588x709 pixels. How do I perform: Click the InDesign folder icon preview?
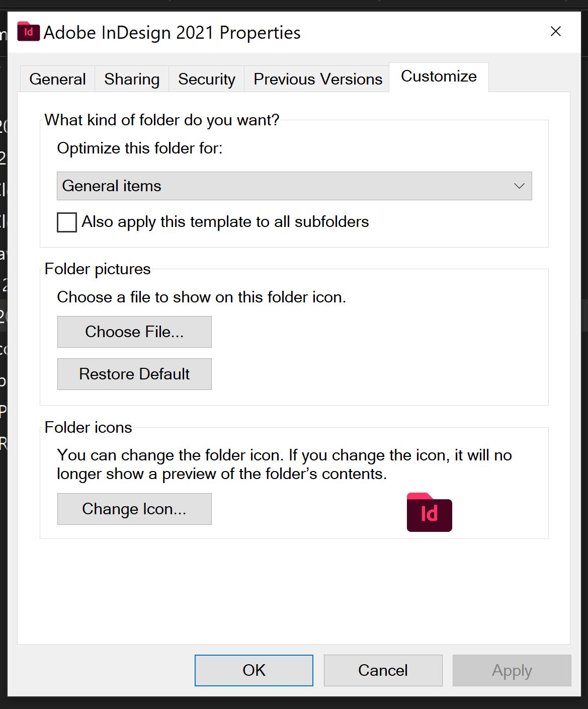pyautogui.click(x=429, y=513)
